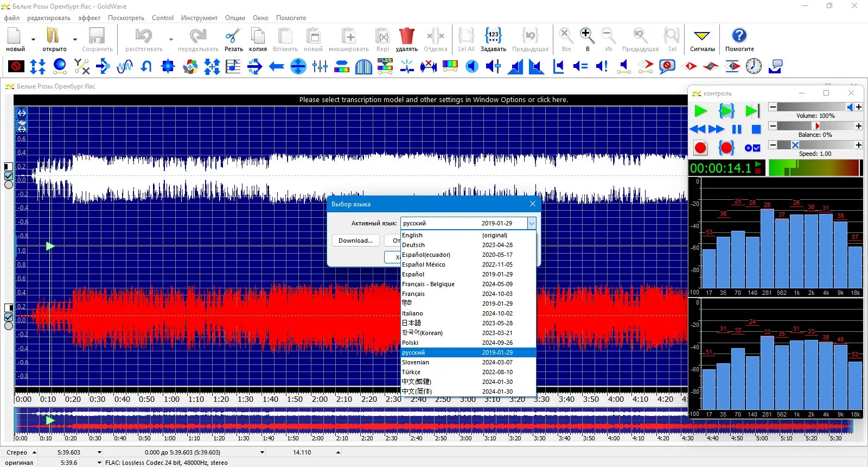Image resolution: width=868 pixels, height=467 pixels.
Task: Expand the active language combo box arrow
Action: [x=532, y=223]
